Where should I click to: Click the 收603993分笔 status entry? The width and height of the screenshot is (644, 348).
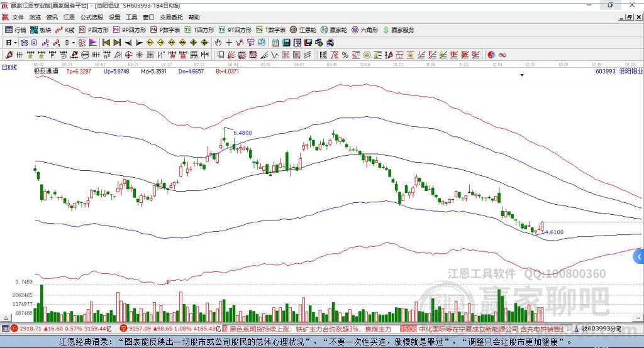click(x=598, y=329)
